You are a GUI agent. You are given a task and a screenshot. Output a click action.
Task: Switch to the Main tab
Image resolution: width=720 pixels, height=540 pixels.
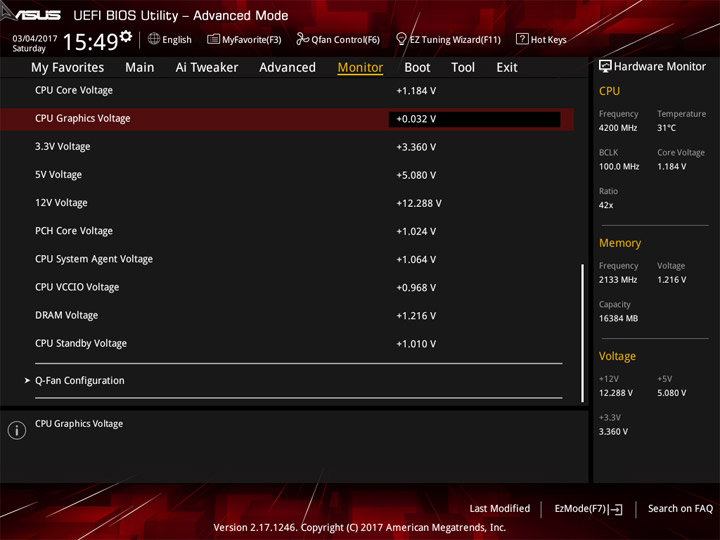click(x=140, y=68)
